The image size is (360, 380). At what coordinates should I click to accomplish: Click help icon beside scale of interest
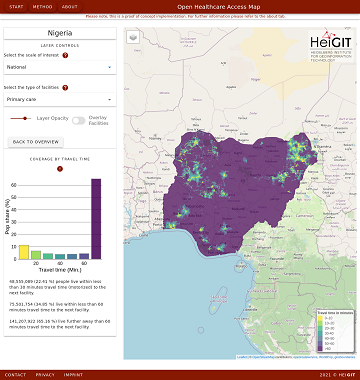[x=65, y=55]
